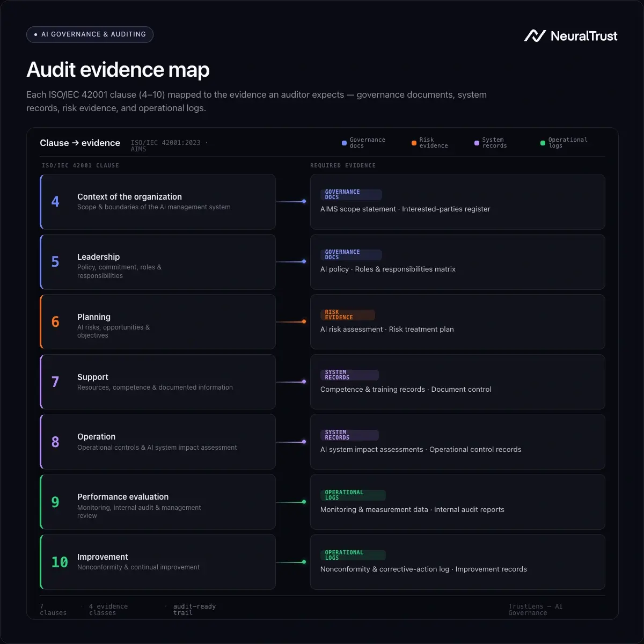Select the clause 8 Operation card

[x=158, y=442]
